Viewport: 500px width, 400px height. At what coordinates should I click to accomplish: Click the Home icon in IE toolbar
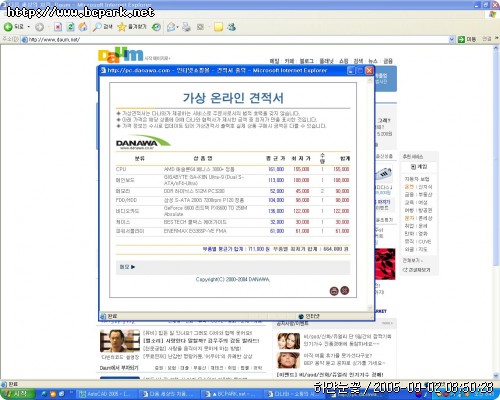coord(83,27)
